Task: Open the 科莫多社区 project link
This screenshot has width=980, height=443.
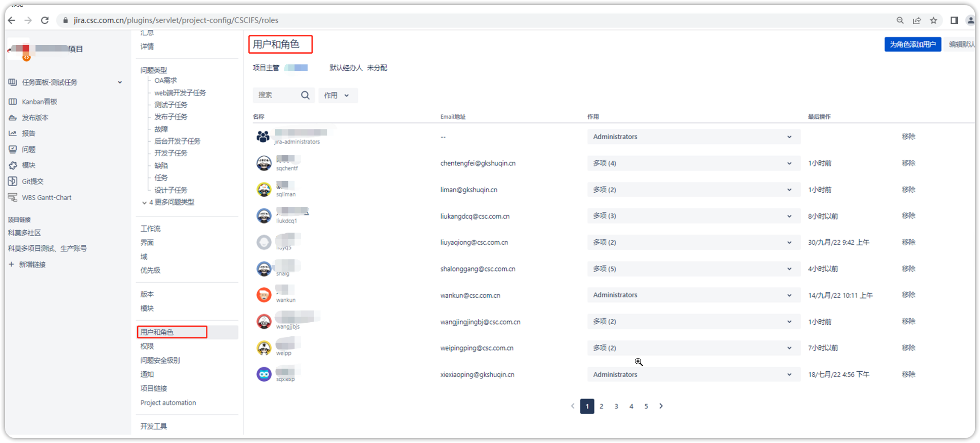Action: tap(24, 233)
